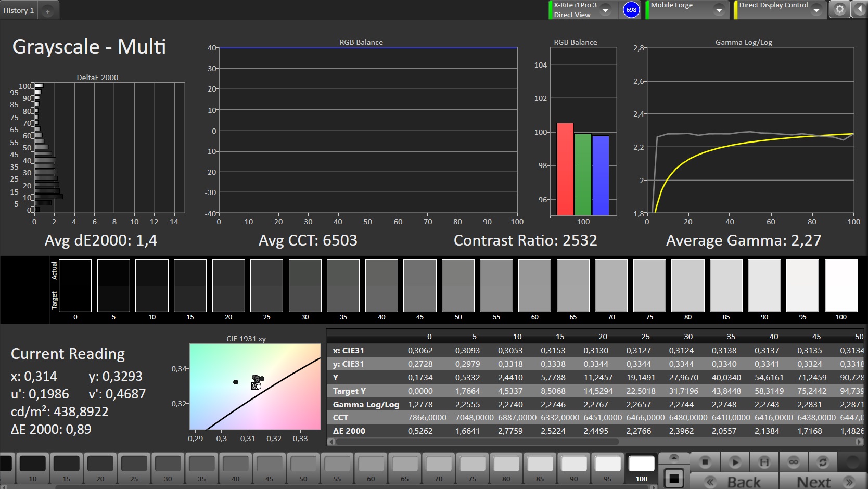The height and width of the screenshot is (489, 868).
Task: Open the Mobile Forge source dropdown
Action: [719, 10]
